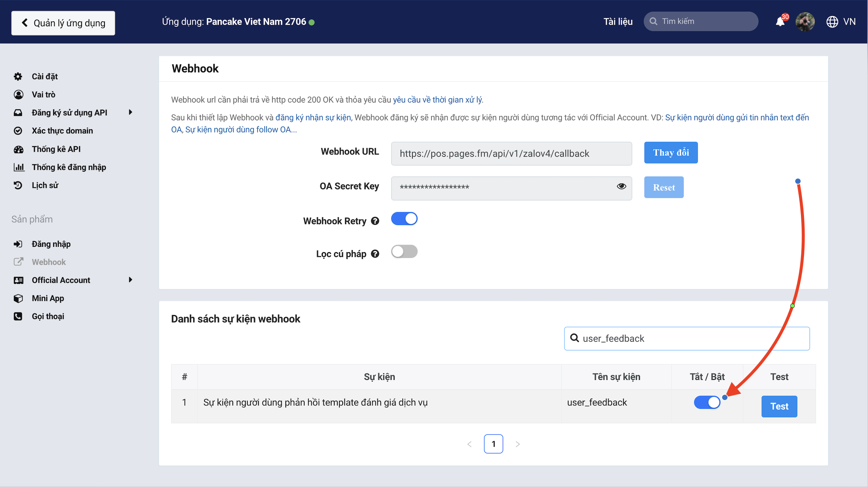Reveal the OA Secret Key with eye icon
Screen dimensions: 868x487
pos(621,186)
